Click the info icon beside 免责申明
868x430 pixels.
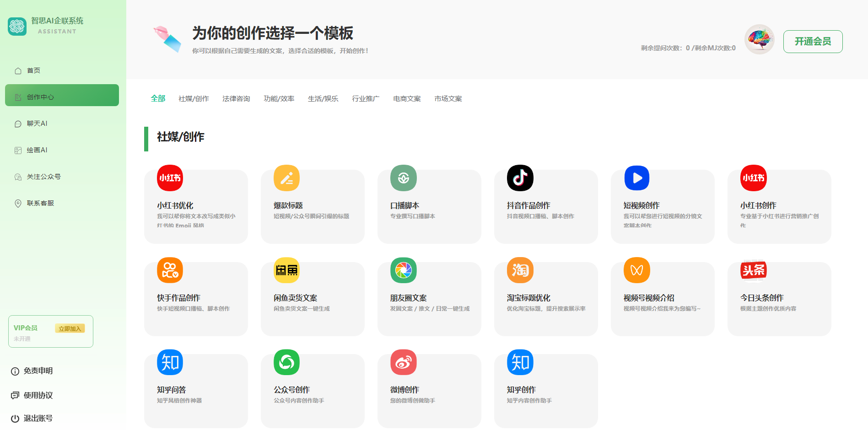click(15, 371)
